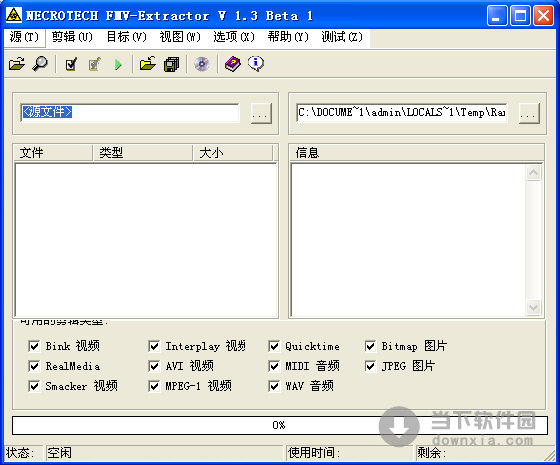
Task: Click the info panel scroll down arrow
Action: tap(534, 308)
